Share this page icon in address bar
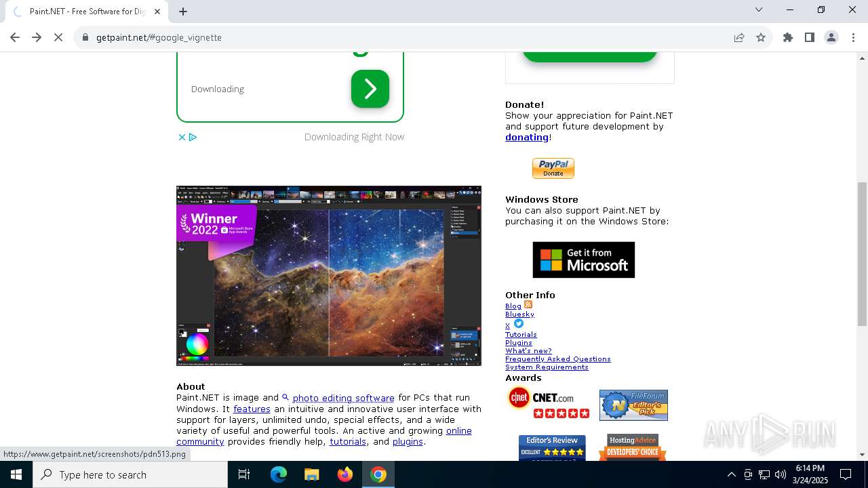The image size is (868, 488). point(739,37)
